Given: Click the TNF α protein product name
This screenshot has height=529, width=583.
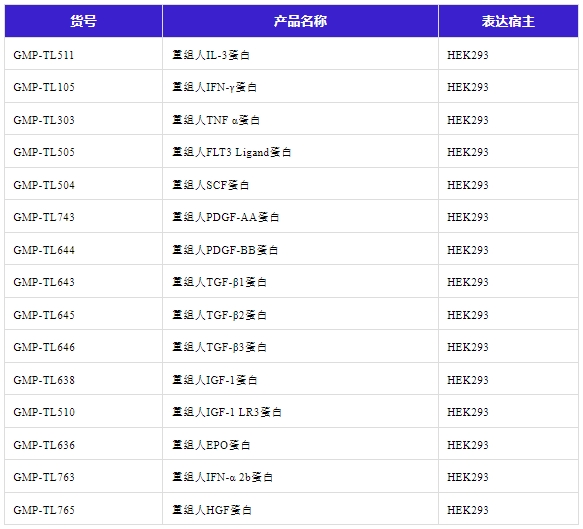Looking at the screenshot, I should pos(216,120).
